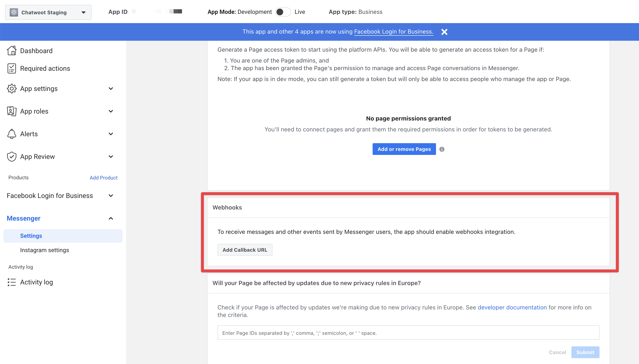Viewport: 639px width, 364px height.
Task: Click the Submit button
Action: click(x=585, y=352)
